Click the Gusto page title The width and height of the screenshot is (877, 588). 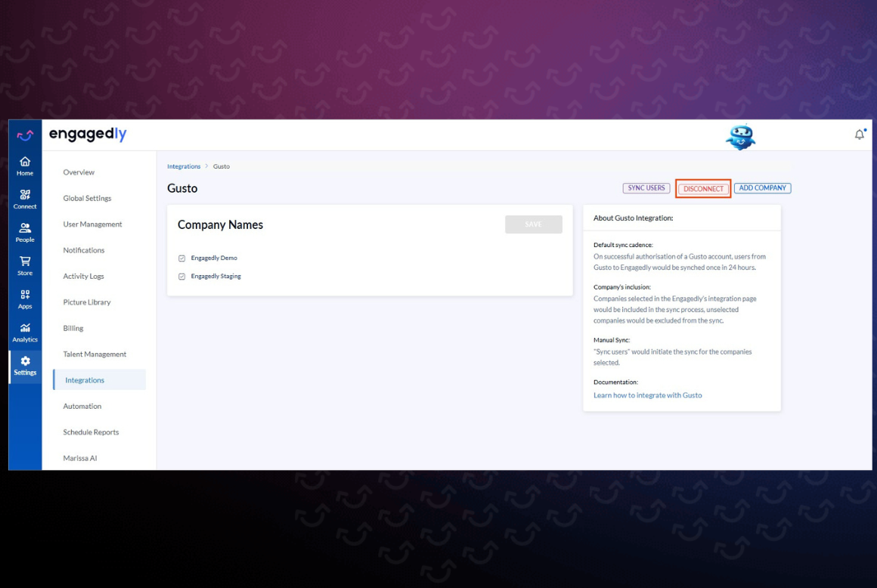point(182,188)
